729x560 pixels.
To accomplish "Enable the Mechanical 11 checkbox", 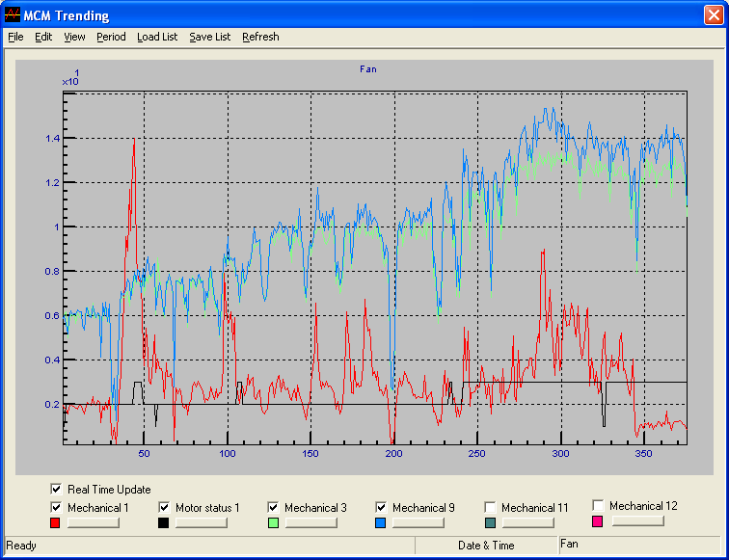I will coord(490,507).
